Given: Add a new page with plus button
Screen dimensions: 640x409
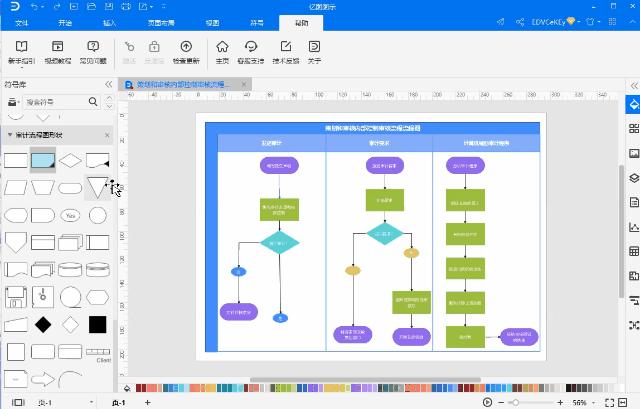Looking at the screenshot, I should pyautogui.click(x=147, y=402).
